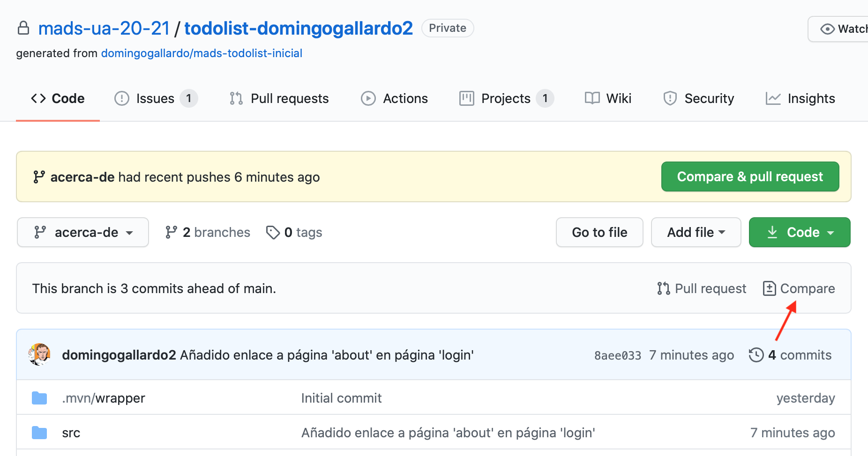
Task: Open the Security tab
Action: [698, 98]
